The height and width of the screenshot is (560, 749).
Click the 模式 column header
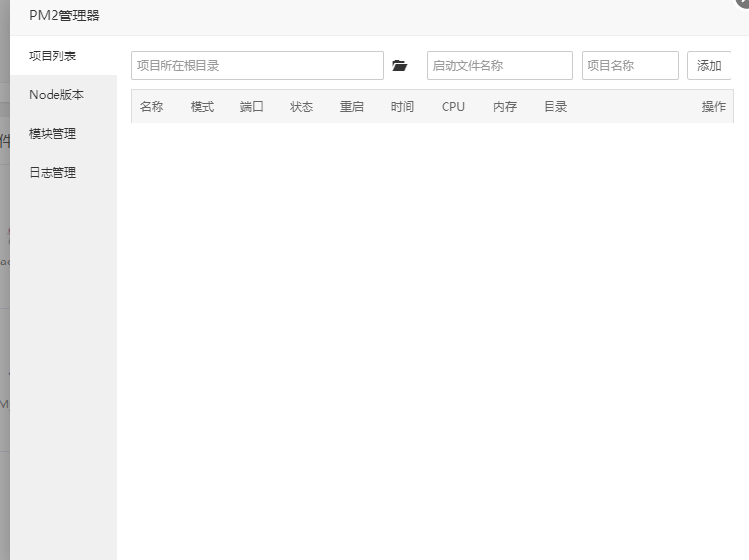[202, 107]
